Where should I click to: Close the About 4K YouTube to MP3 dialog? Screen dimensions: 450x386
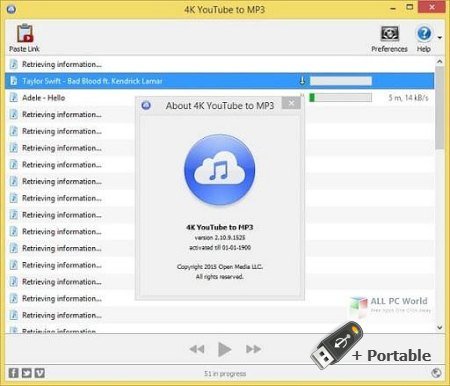click(291, 103)
